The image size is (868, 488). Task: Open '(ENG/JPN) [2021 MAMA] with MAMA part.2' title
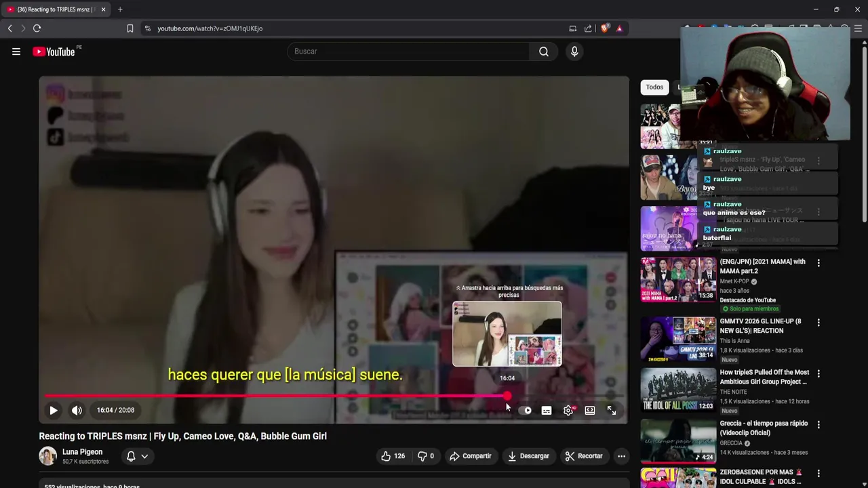[762, 266]
